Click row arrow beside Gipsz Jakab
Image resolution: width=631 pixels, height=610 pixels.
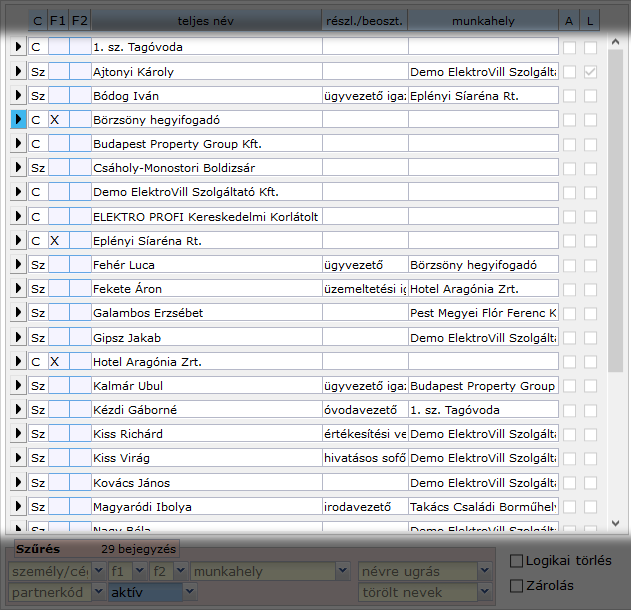pos(18,337)
